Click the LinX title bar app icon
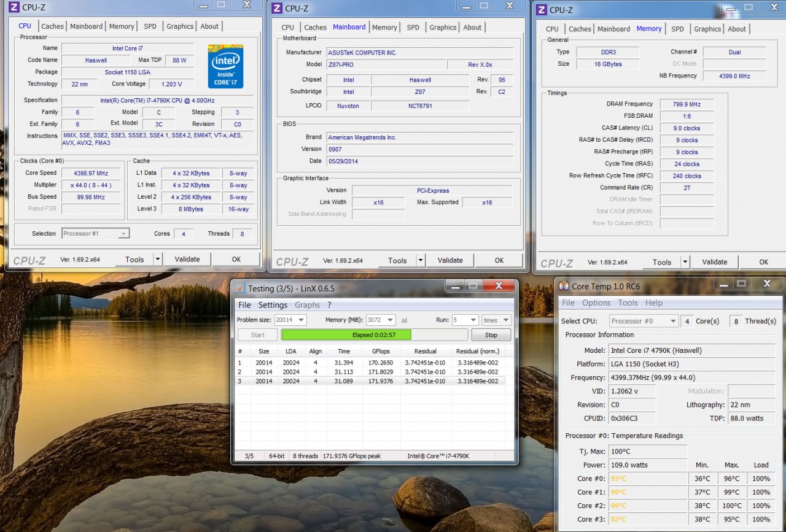Viewport: 786px width, 532px height. pos(240,288)
